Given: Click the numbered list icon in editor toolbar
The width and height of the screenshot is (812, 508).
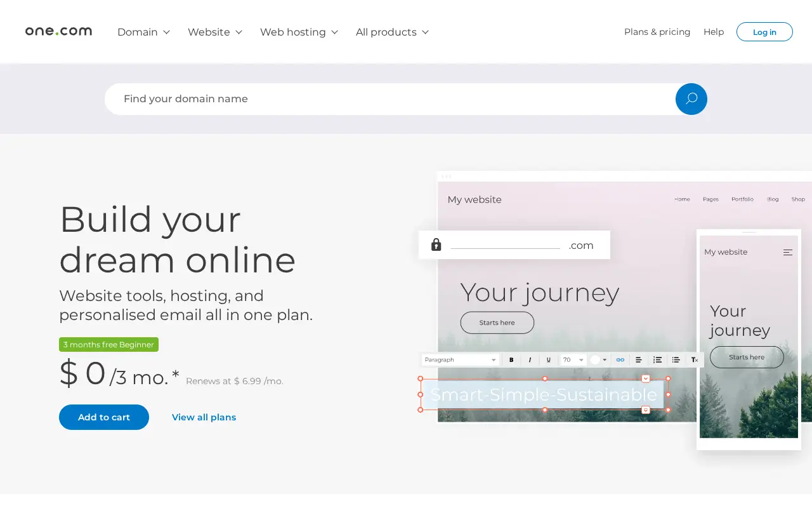Looking at the screenshot, I should click(x=657, y=360).
